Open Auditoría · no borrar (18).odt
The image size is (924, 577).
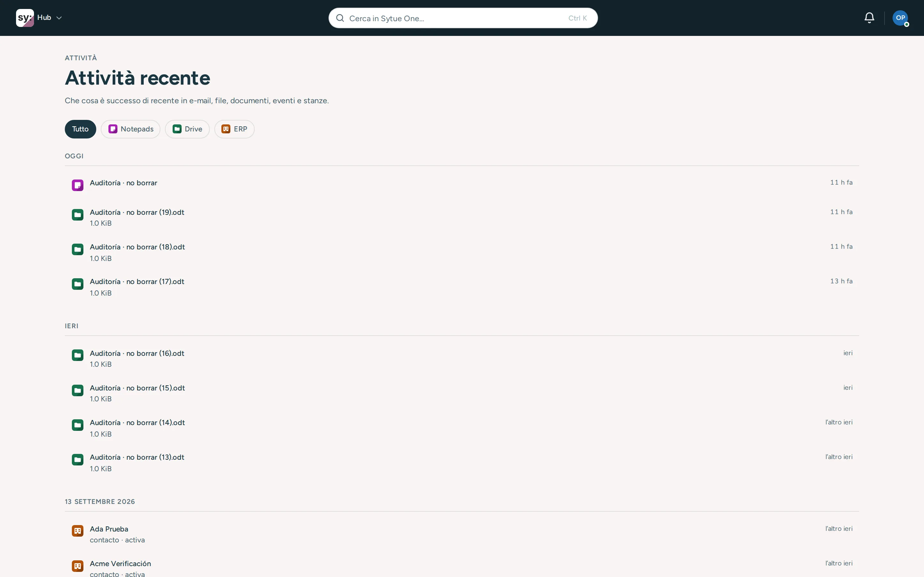click(x=462, y=252)
